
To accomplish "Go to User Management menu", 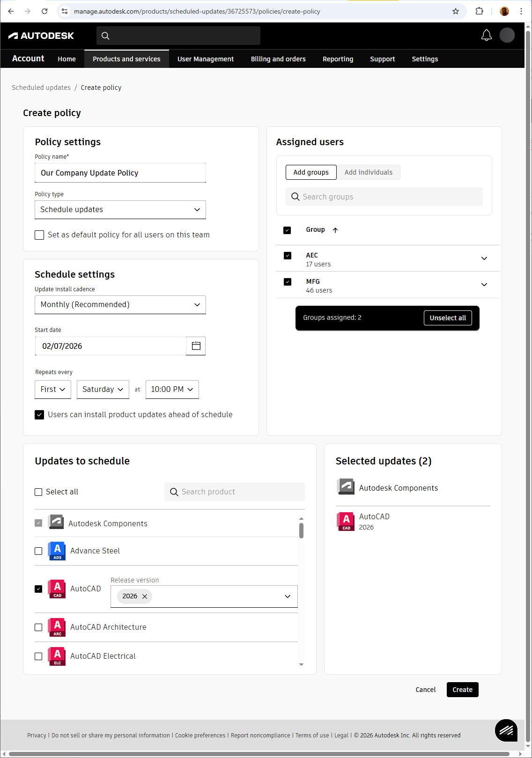I will click(x=205, y=59).
